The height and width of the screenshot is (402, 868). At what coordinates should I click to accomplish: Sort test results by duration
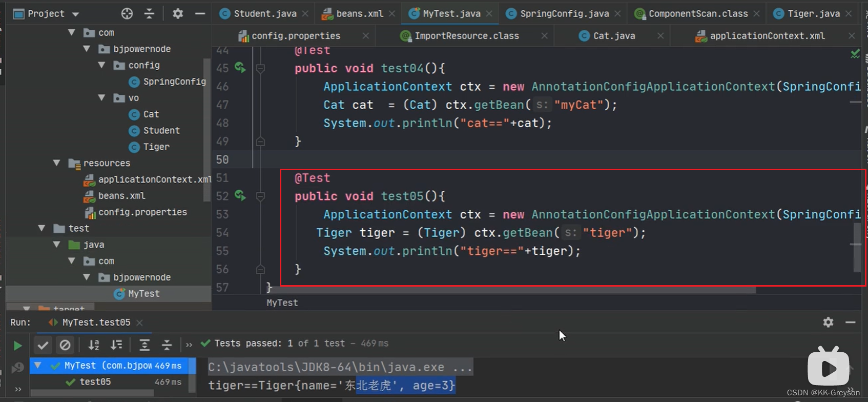click(x=116, y=345)
